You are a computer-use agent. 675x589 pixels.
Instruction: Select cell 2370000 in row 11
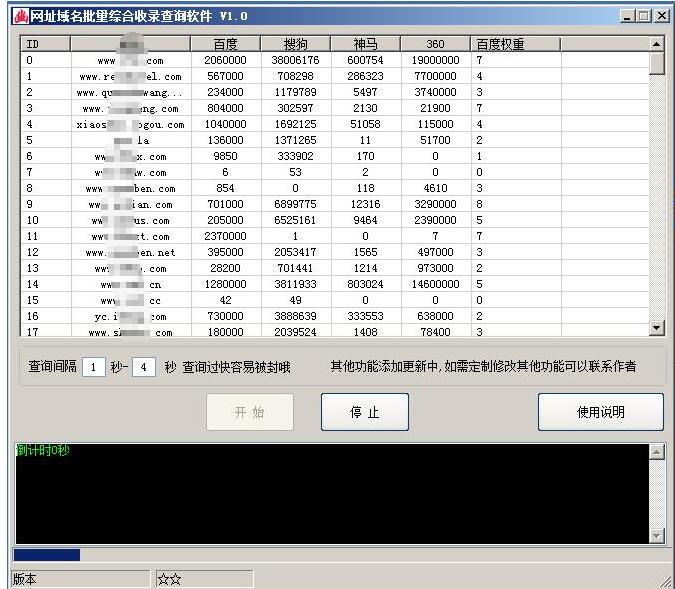pos(226,236)
